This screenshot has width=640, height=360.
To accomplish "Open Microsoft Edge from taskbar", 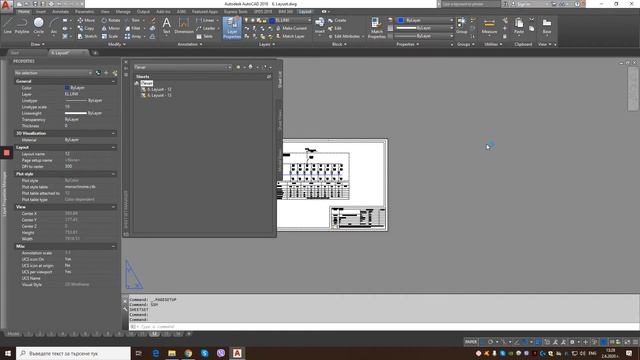I will tap(156, 353).
